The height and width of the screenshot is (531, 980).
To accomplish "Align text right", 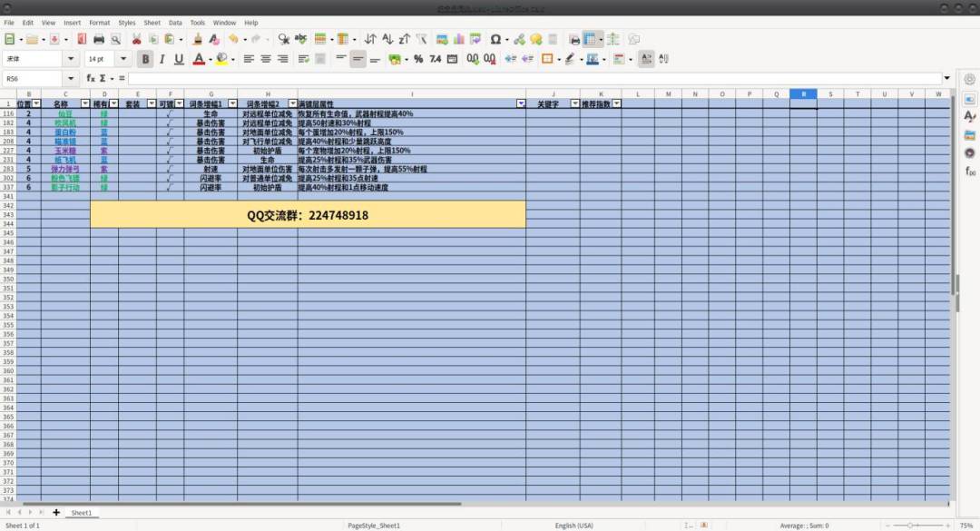I will [x=282, y=59].
